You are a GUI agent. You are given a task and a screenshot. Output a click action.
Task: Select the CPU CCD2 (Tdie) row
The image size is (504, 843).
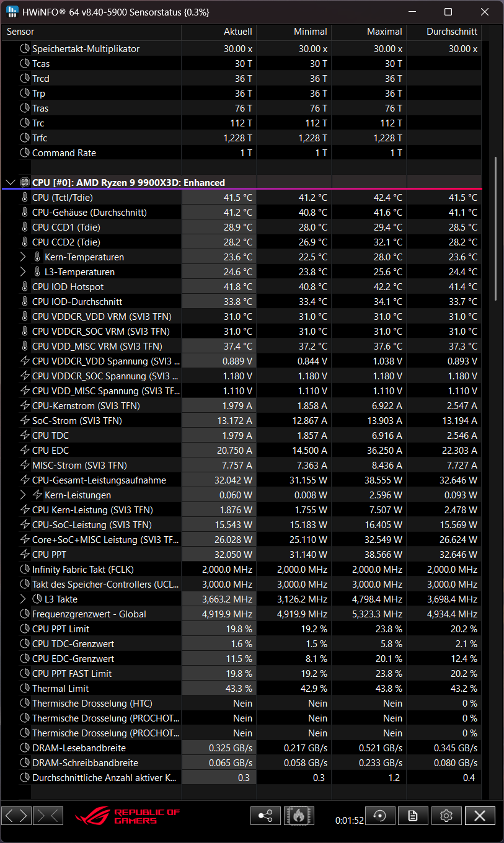tap(242, 242)
